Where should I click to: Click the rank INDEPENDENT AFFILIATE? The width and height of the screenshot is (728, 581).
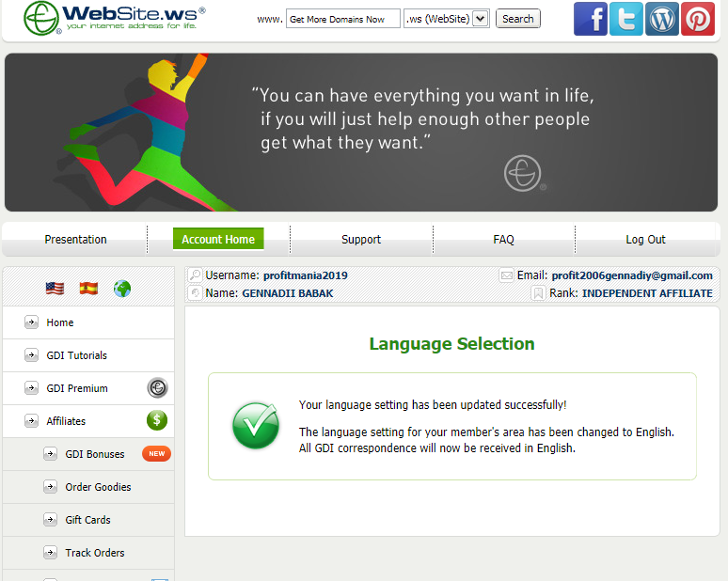click(x=647, y=293)
